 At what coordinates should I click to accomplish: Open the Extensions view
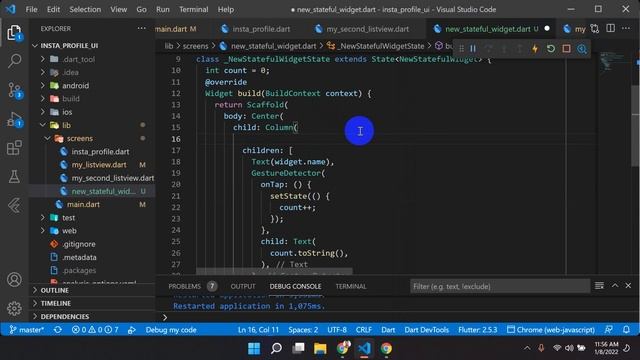tap(14, 148)
